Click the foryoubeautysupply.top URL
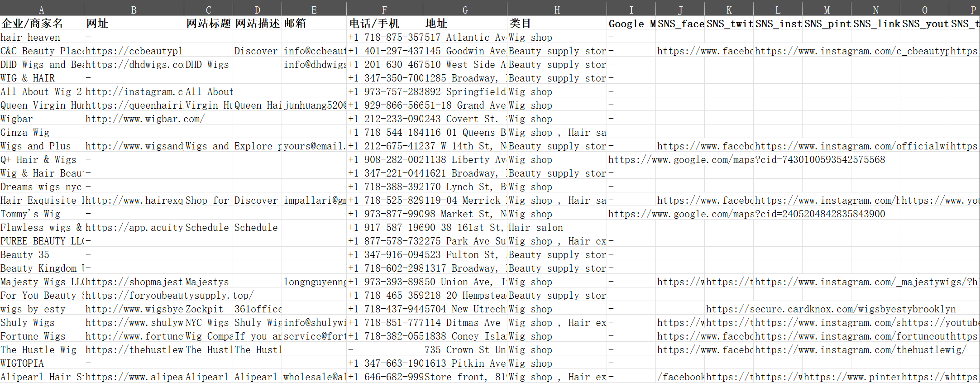Image resolution: width=980 pixels, height=383 pixels. coord(169,296)
